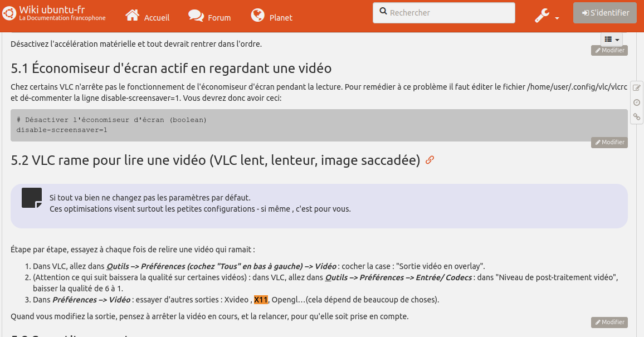Viewport: 644px width, 337px height.
Task: Click the sentence Désactivez l'accélération matérielle
Action: [136, 44]
